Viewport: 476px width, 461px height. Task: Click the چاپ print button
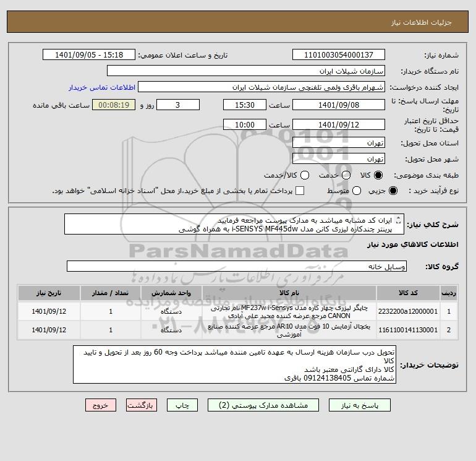(x=182, y=405)
